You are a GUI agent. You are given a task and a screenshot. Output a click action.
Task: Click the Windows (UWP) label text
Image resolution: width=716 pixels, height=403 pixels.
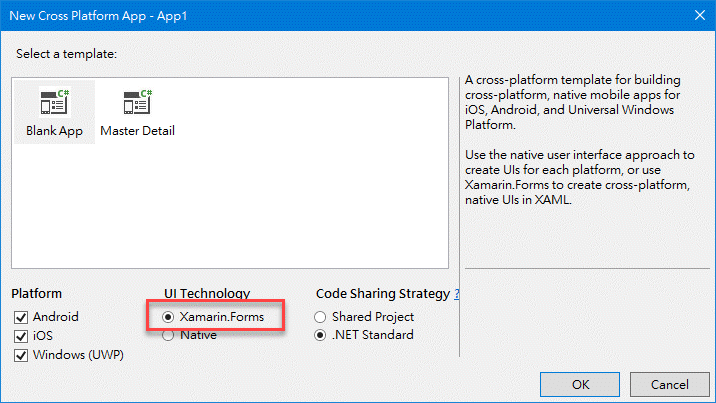(78, 355)
